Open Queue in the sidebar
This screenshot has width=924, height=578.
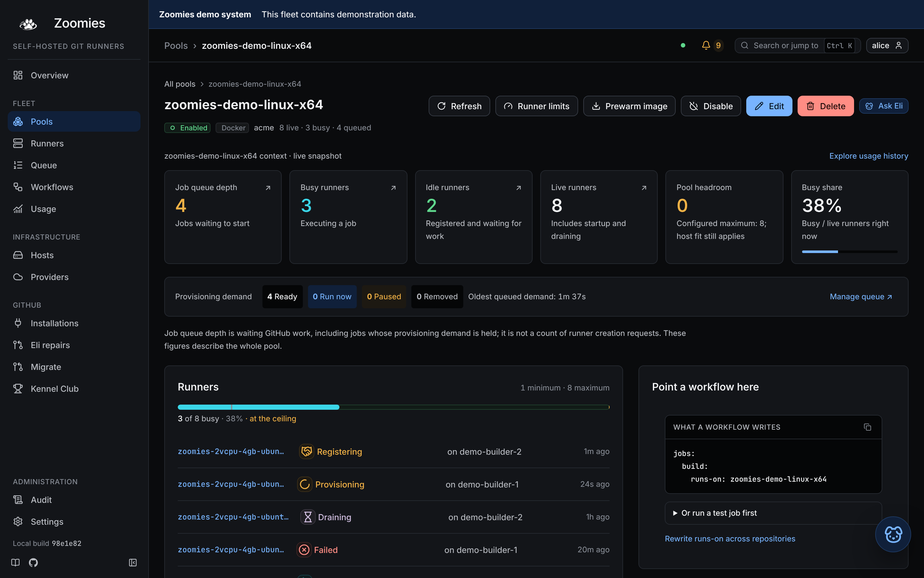tap(74, 165)
